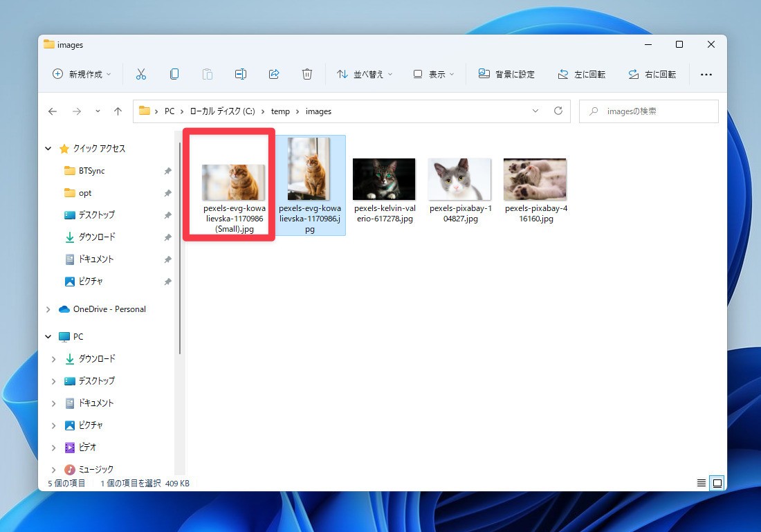Open the 表示 view menu
This screenshot has width=761, height=532.
click(x=434, y=74)
